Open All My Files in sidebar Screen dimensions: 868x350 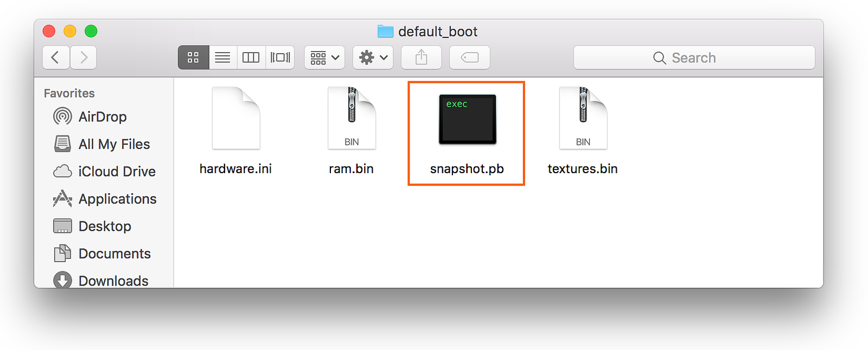pos(113,144)
